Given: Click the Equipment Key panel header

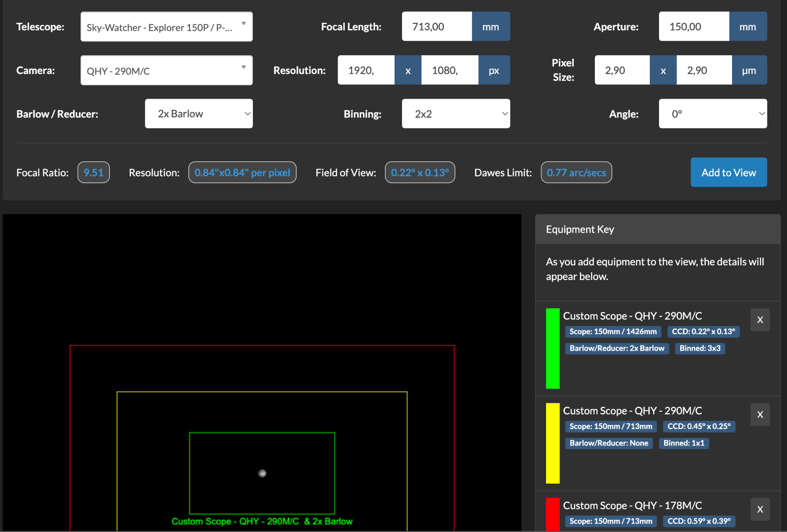Looking at the screenshot, I should 658,229.
